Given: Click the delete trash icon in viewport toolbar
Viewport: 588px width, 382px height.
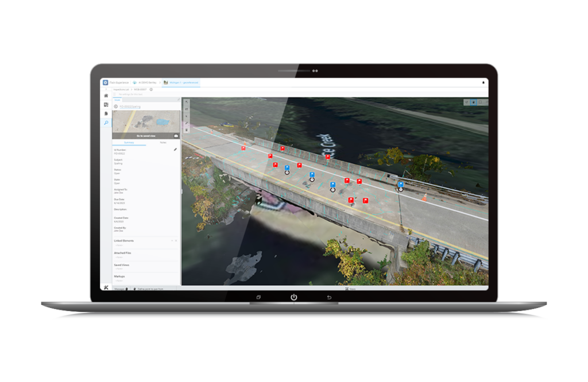Looking at the screenshot, I should point(186,130).
